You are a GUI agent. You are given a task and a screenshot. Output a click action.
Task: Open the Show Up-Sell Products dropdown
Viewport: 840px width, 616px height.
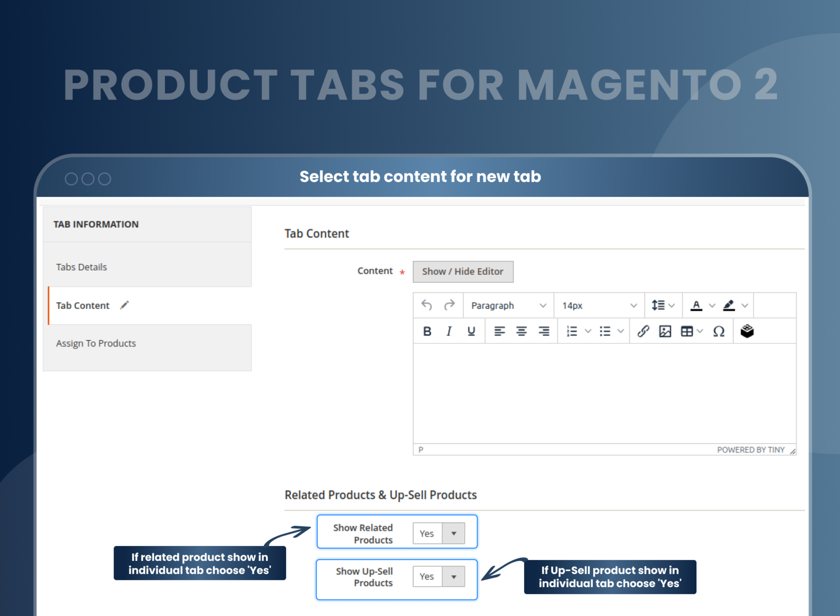[439, 576]
